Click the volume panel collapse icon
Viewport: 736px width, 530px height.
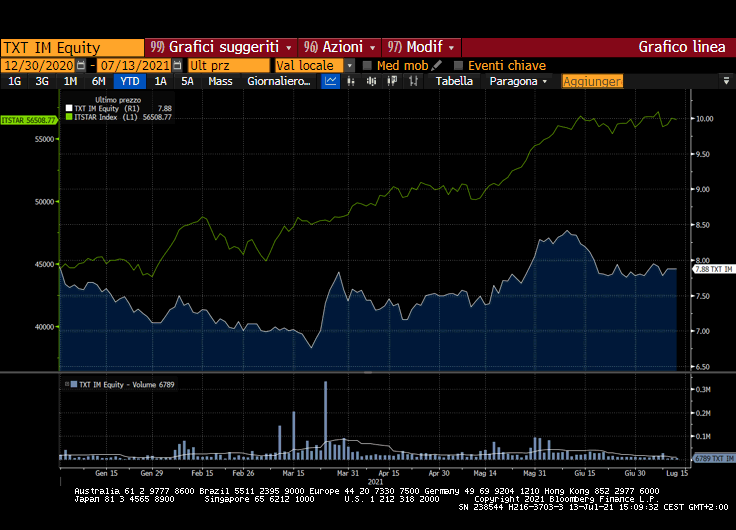click(x=67, y=384)
